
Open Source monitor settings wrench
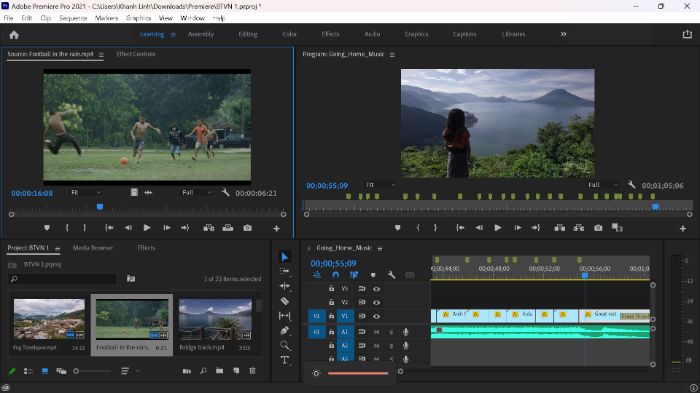click(x=225, y=192)
